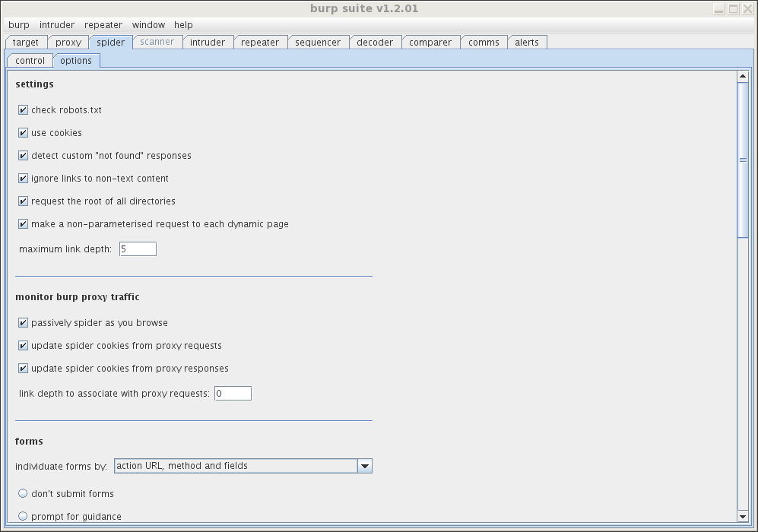Go to the spider control sub-tab

click(30, 61)
